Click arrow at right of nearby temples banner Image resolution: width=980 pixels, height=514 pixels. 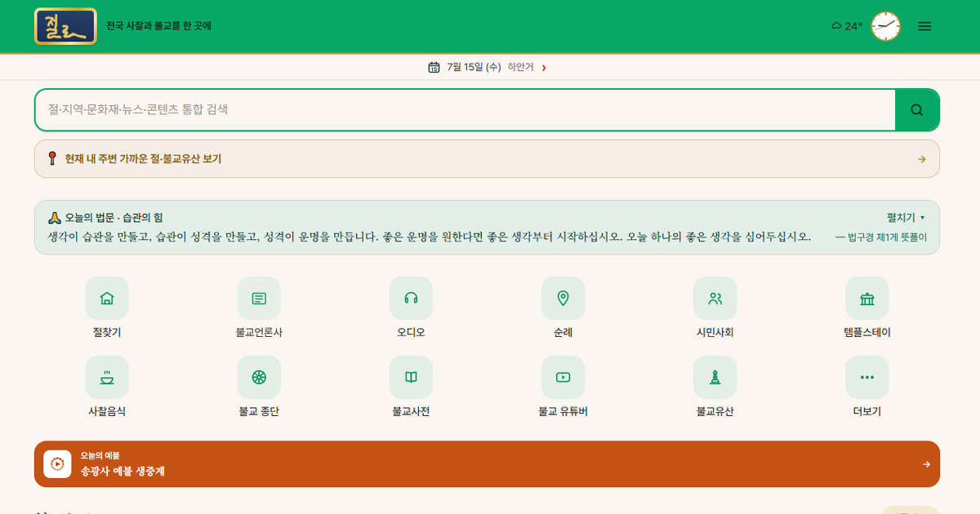point(922,159)
